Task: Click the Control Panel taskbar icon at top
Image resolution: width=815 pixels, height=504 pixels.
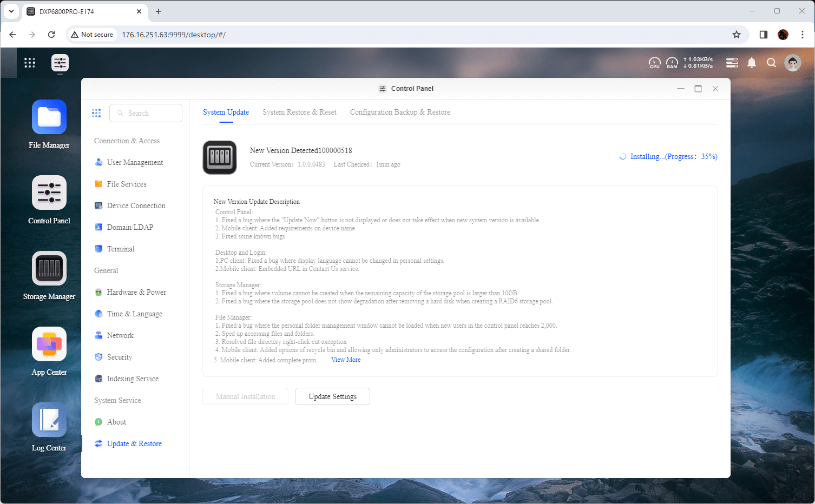Action: coord(60,63)
